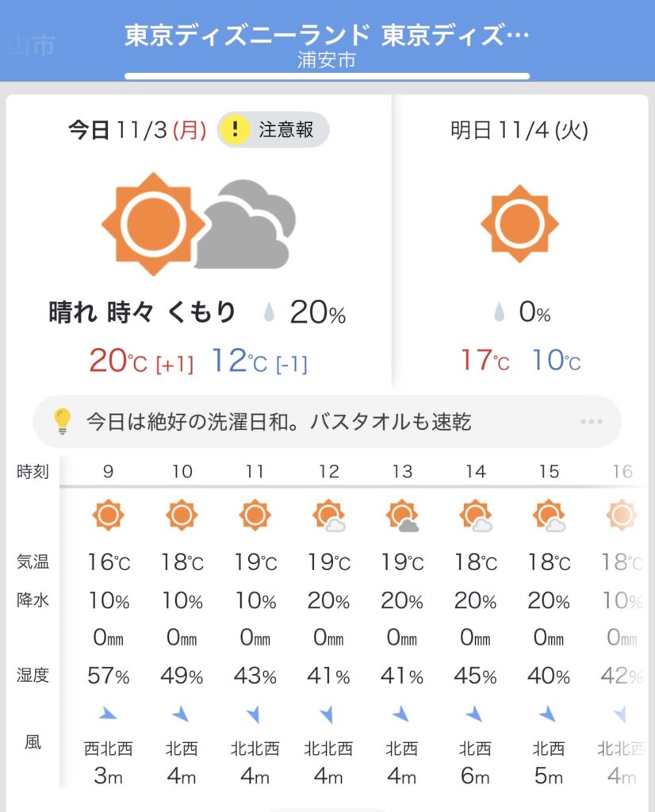Select the 明日 11/4 (火) forecast card

coord(519,238)
